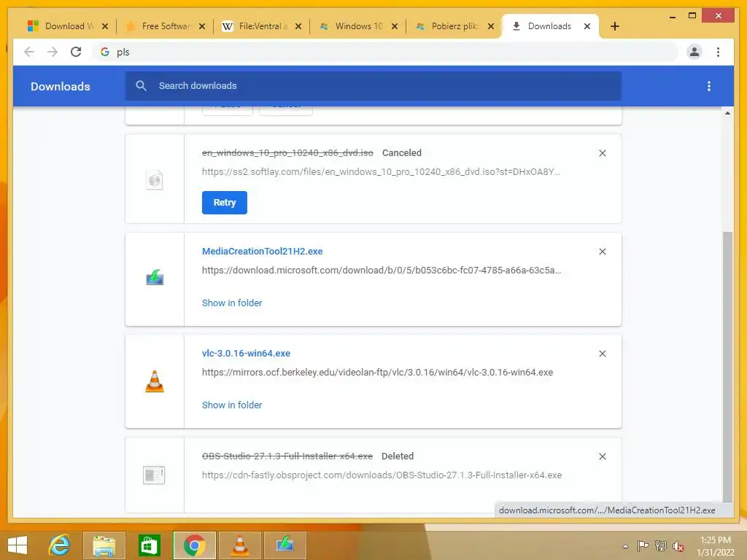Click the OBS installer file icon
Screen dimensions: 747x560
pyautogui.click(x=154, y=475)
